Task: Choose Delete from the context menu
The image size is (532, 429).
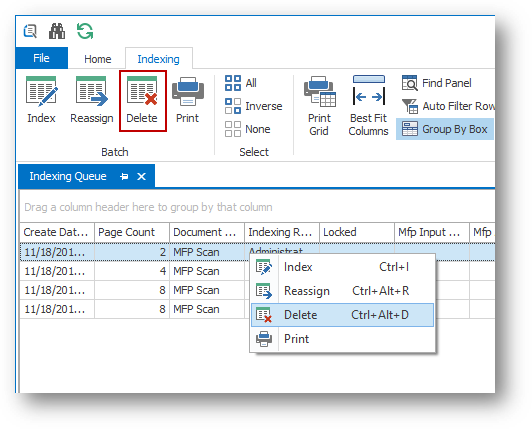Action: pos(342,315)
